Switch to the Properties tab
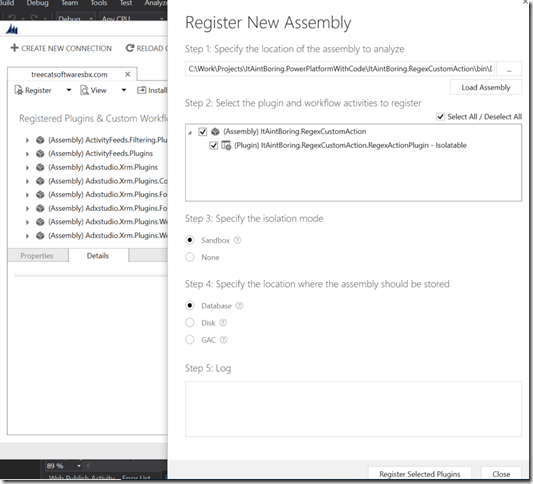This screenshot has width=533, height=484. click(37, 256)
